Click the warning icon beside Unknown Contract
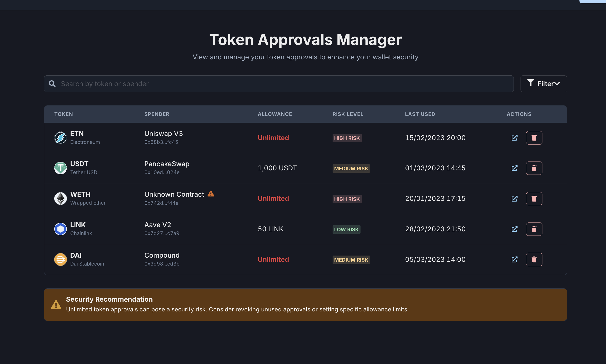 [211, 194]
